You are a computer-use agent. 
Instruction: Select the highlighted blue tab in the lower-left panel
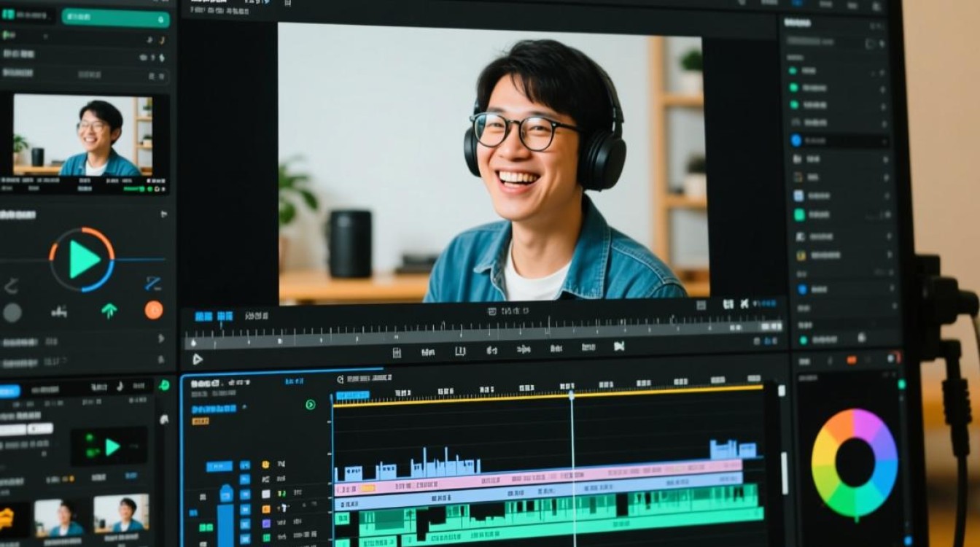(9, 392)
